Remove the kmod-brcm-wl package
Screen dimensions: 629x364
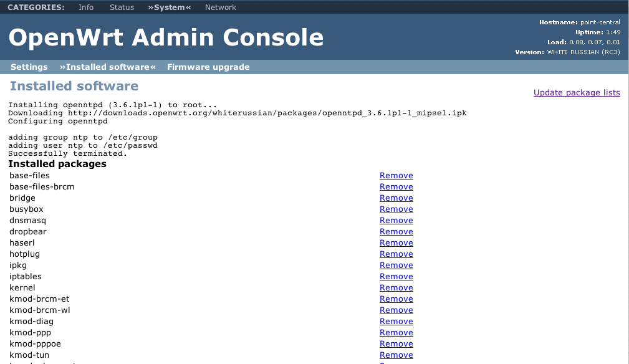pos(396,310)
